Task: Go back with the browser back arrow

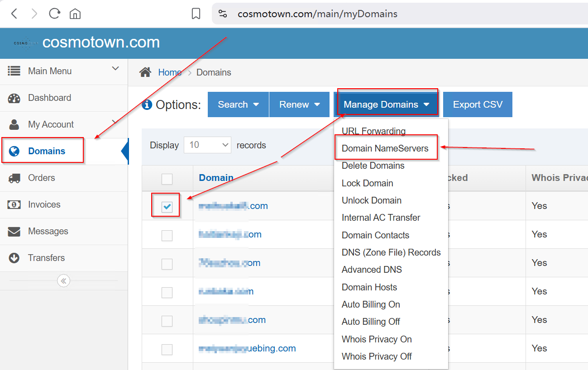Action: point(14,14)
